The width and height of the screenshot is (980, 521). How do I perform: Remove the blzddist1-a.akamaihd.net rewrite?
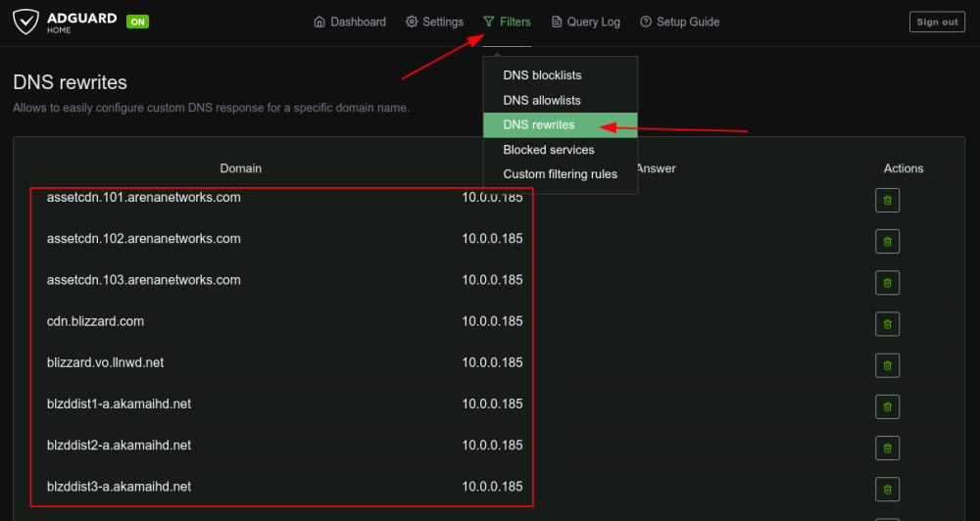click(x=887, y=406)
